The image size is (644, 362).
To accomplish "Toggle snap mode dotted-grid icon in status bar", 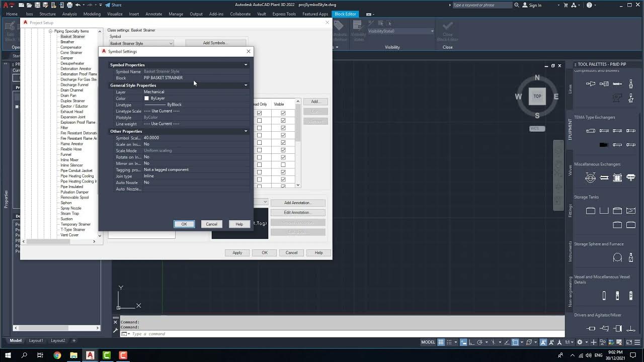I will pyautogui.click(x=449, y=342).
